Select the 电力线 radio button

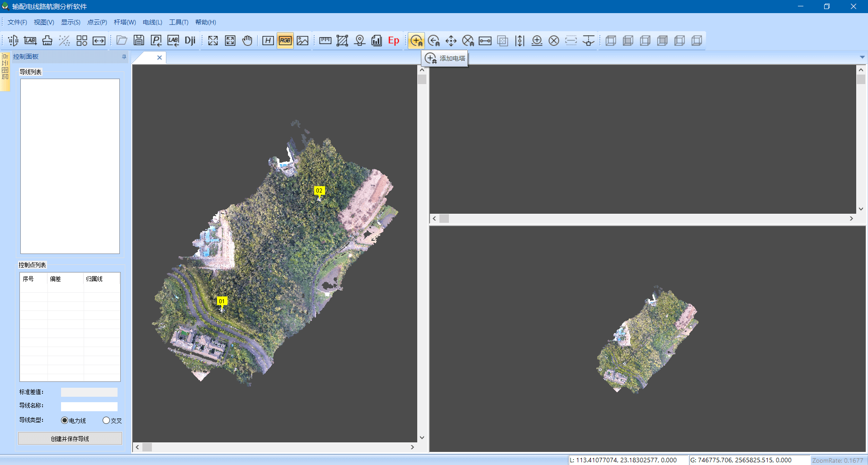pyautogui.click(x=65, y=420)
